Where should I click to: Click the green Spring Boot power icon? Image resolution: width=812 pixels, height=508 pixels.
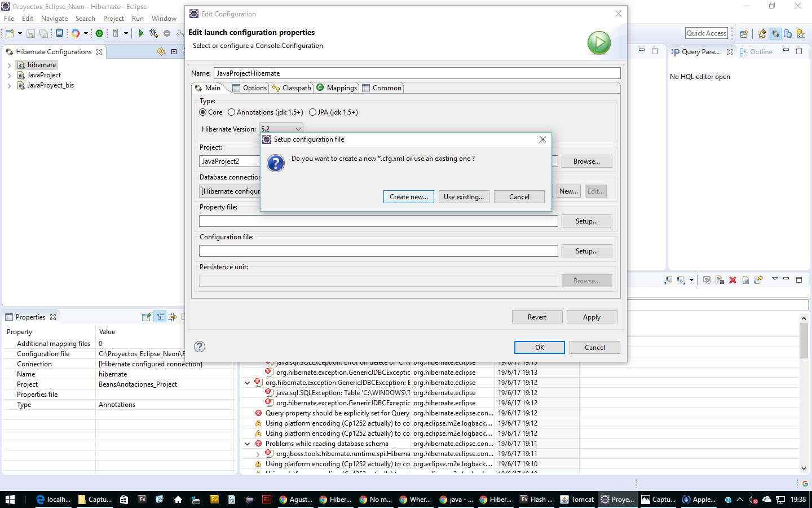pyautogui.click(x=99, y=33)
